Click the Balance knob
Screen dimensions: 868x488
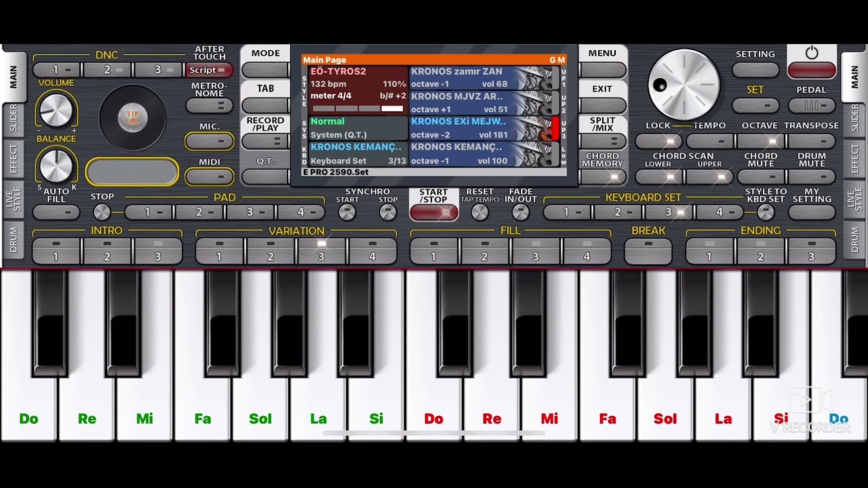56,165
